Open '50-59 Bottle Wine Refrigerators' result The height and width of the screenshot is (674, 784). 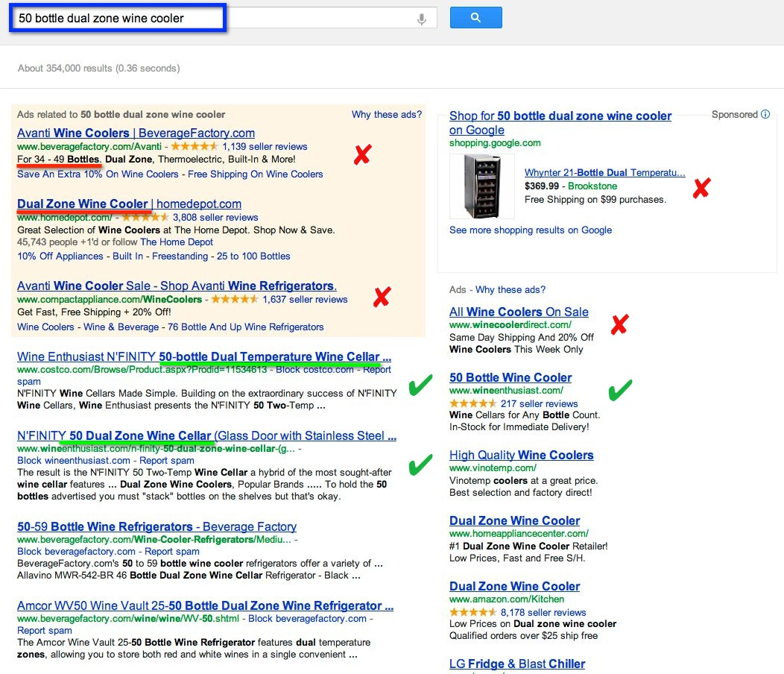click(x=157, y=526)
